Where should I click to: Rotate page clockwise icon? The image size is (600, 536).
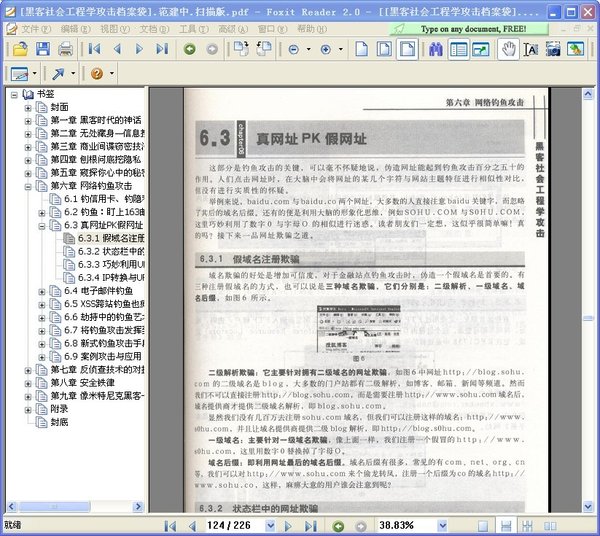tap(241, 49)
